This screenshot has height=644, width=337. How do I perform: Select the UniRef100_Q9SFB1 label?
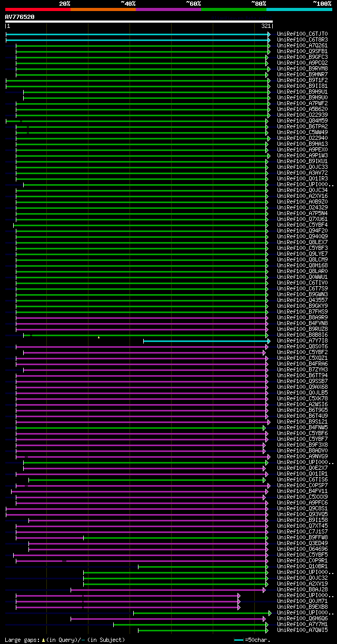(x=302, y=52)
